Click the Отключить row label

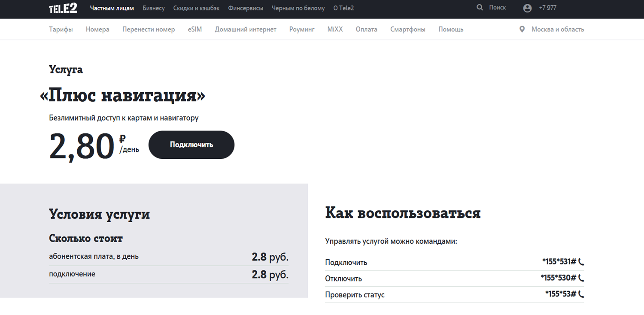pyautogui.click(x=343, y=279)
